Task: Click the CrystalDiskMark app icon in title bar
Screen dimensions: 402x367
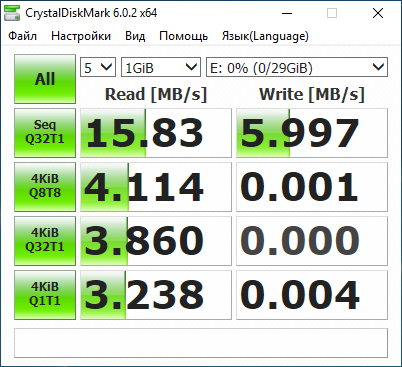Action: point(12,13)
